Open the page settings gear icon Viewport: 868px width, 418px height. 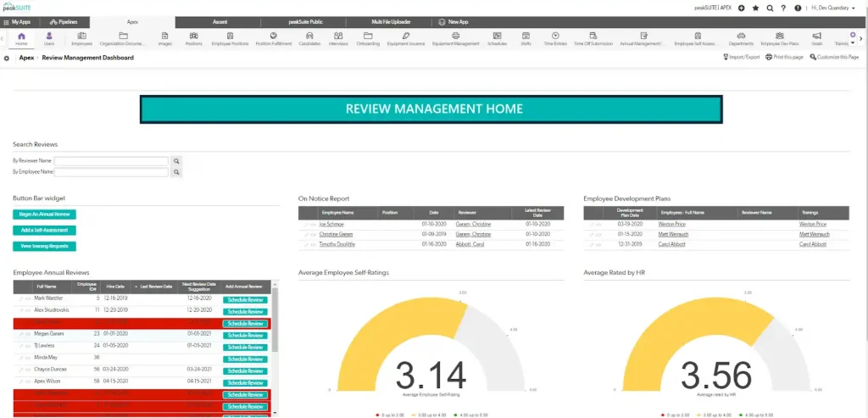click(7, 58)
